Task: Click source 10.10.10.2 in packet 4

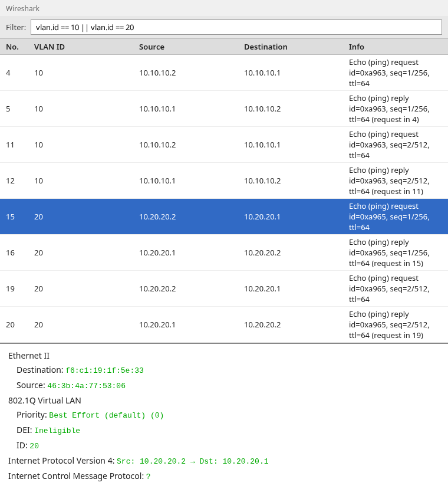Action: click(x=157, y=73)
